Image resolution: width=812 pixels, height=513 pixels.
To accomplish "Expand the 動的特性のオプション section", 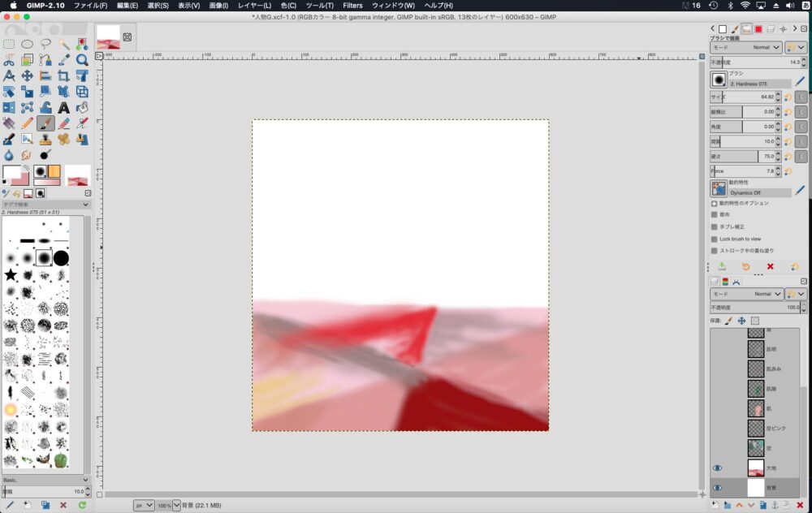I will click(x=714, y=203).
